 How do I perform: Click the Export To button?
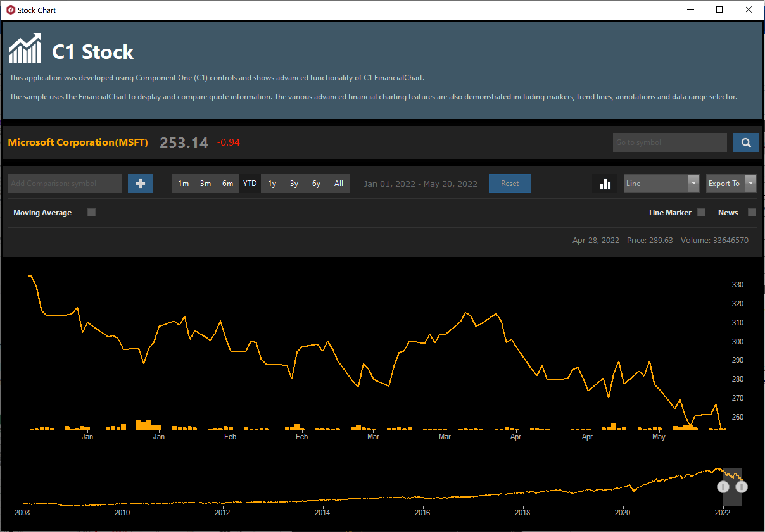725,184
